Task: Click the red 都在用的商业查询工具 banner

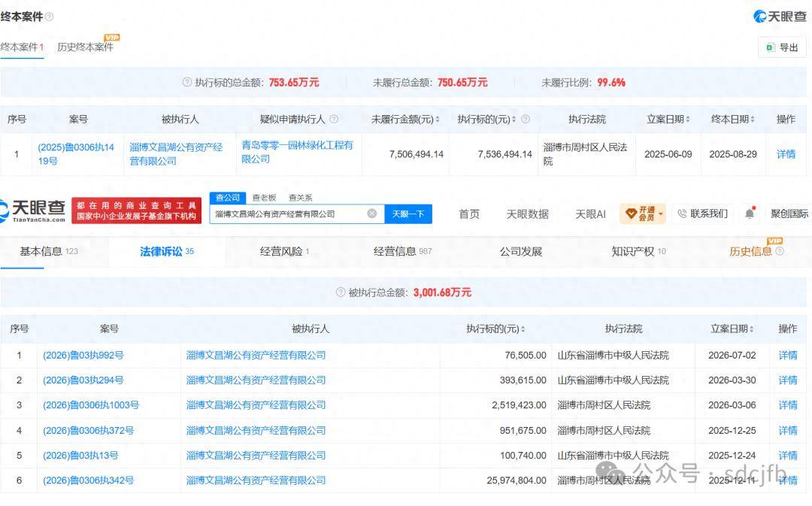Action: 136,211
